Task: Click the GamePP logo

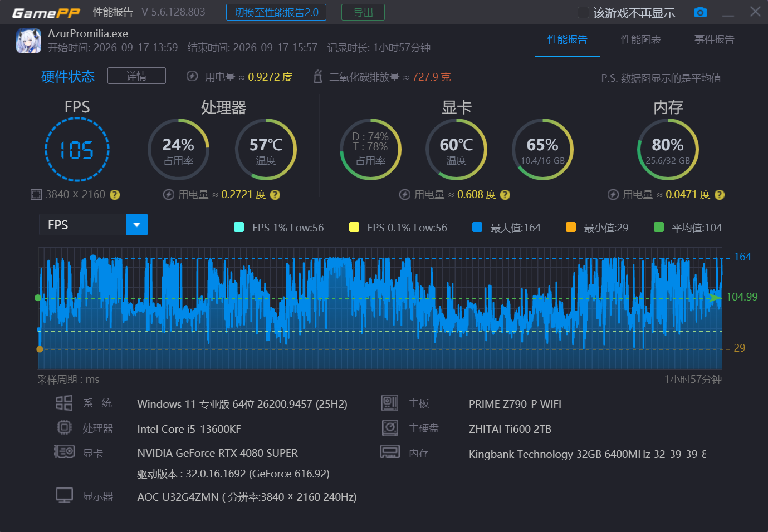Action: tap(46, 12)
